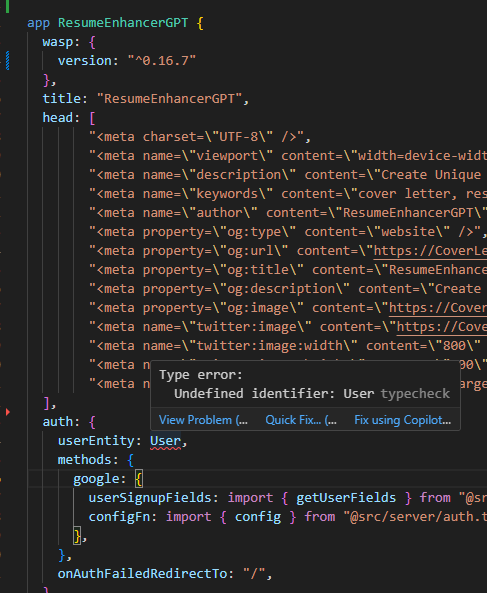Select Fix using Copilot option
This screenshot has height=593, width=487.
click(x=402, y=420)
